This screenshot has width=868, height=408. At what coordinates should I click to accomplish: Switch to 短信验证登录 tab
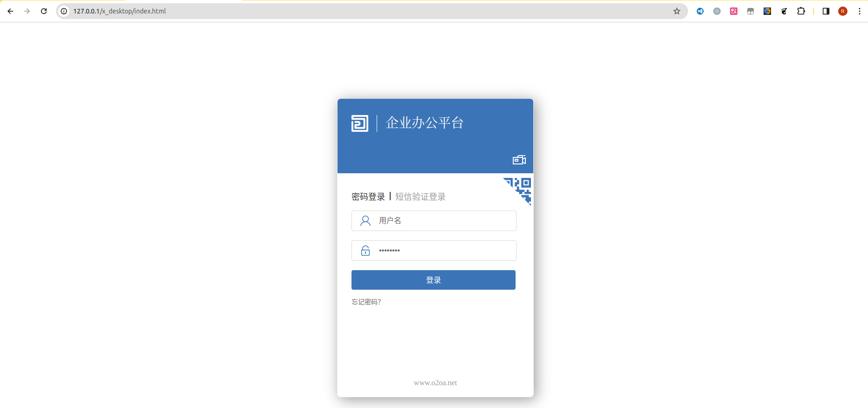coord(420,197)
